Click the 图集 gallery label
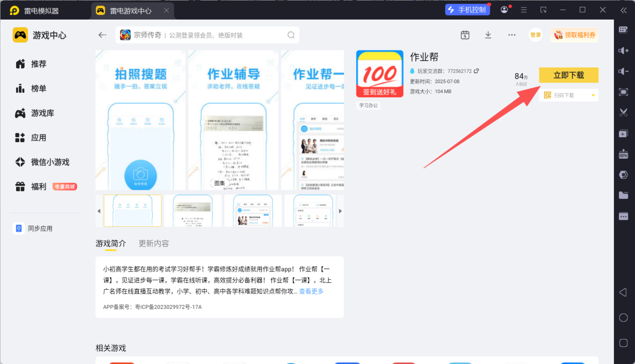Viewport: 635px width, 364px height. (x=220, y=183)
